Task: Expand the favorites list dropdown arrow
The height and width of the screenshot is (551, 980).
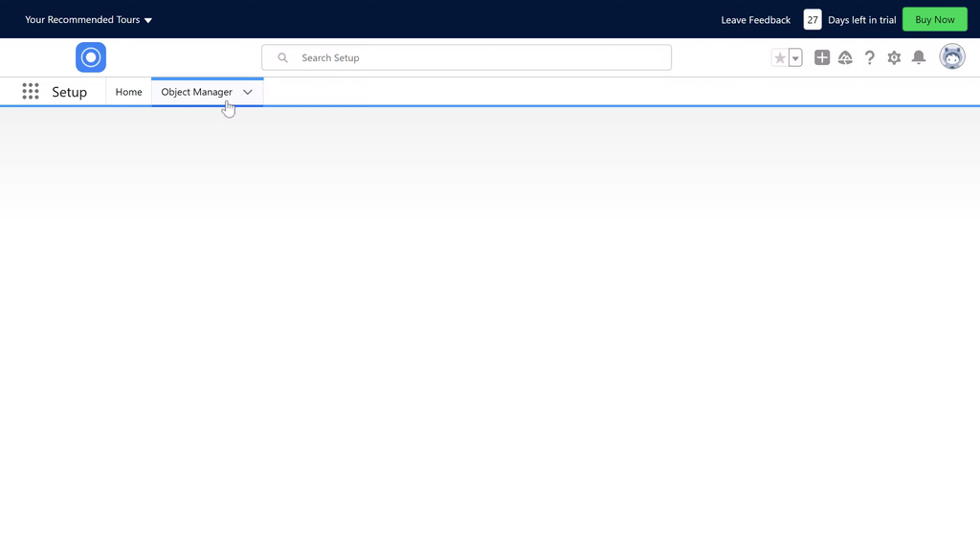Action: pyautogui.click(x=795, y=58)
